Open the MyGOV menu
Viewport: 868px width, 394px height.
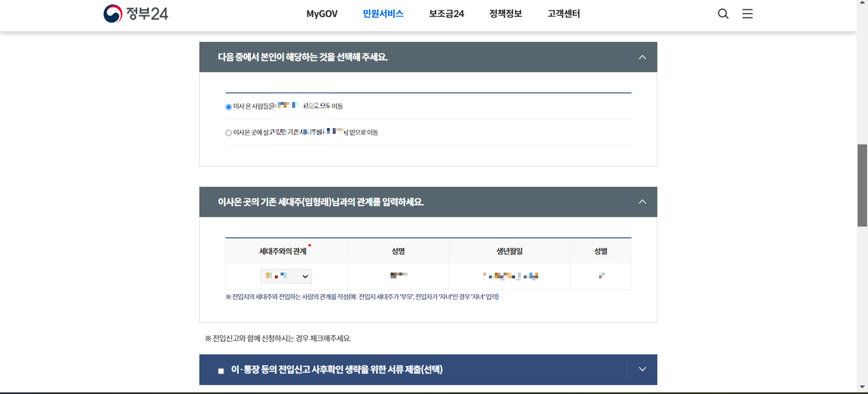[x=321, y=14]
